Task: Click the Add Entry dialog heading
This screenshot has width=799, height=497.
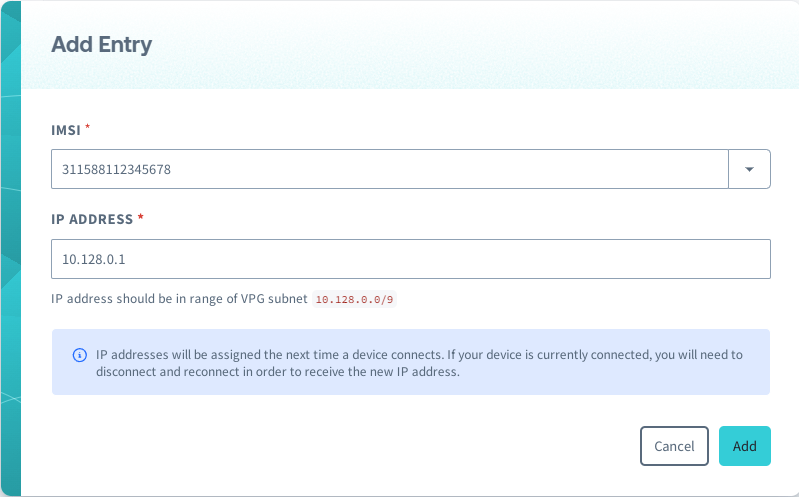Action: 101,44
